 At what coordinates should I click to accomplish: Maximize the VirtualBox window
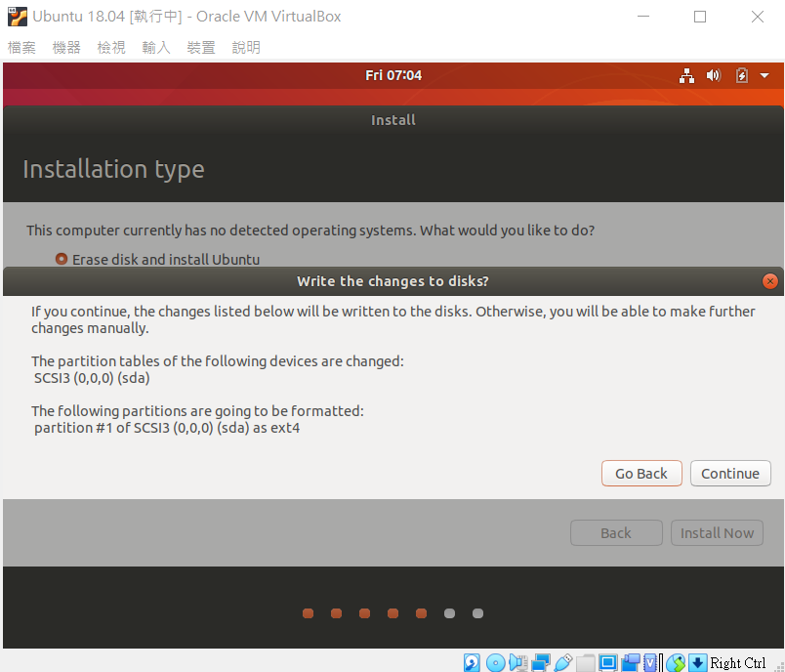pyautogui.click(x=700, y=17)
